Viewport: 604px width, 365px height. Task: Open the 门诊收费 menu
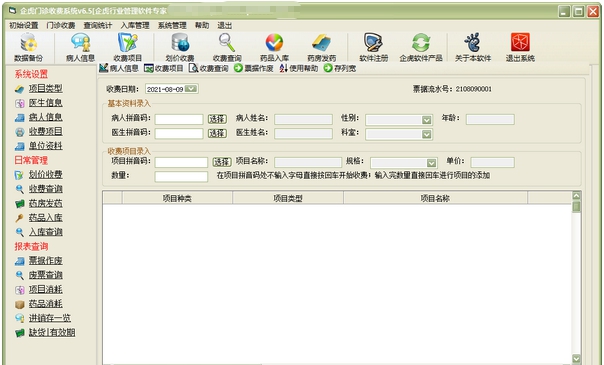(x=60, y=25)
